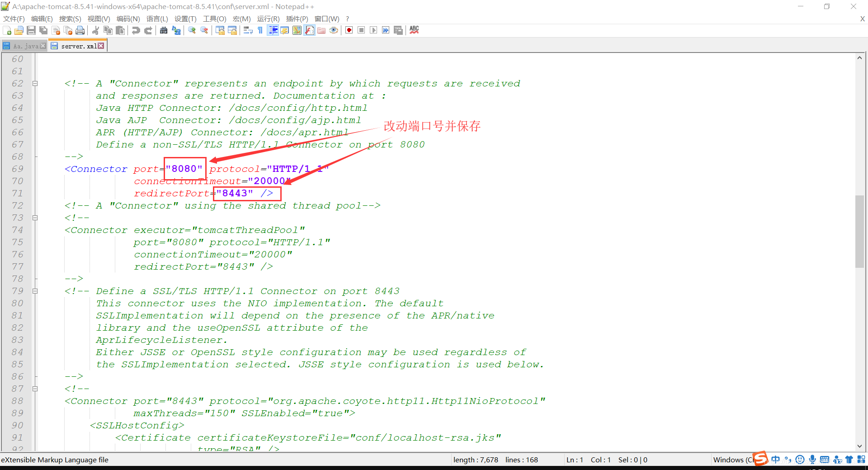Toggle the Function List panel icon
The image size is (868, 470).
(x=309, y=30)
